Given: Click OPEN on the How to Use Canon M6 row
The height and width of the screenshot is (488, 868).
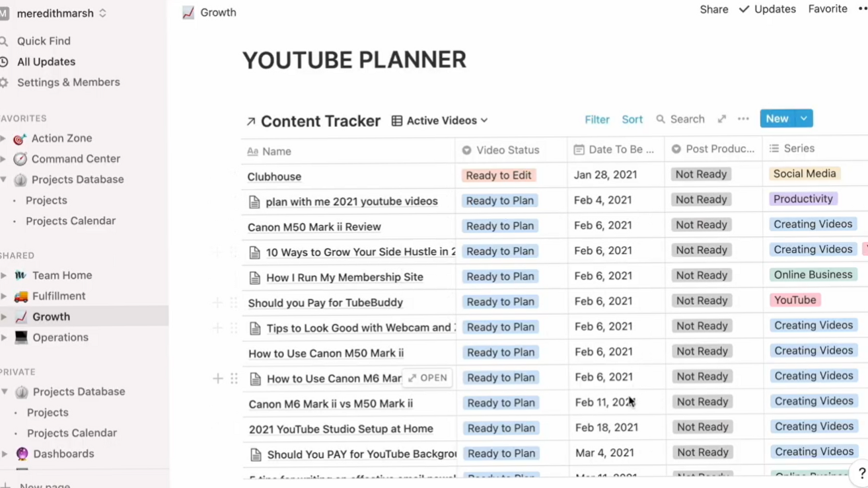Looking at the screenshot, I should click(x=427, y=378).
